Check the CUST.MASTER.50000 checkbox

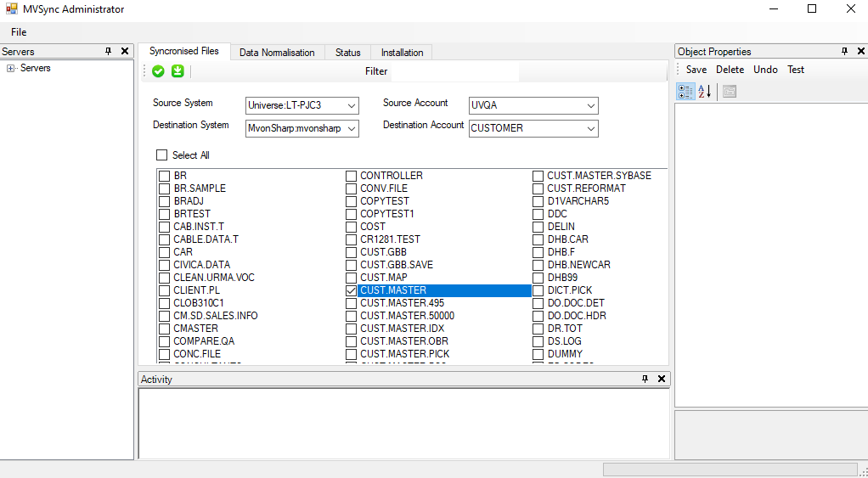(351, 316)
